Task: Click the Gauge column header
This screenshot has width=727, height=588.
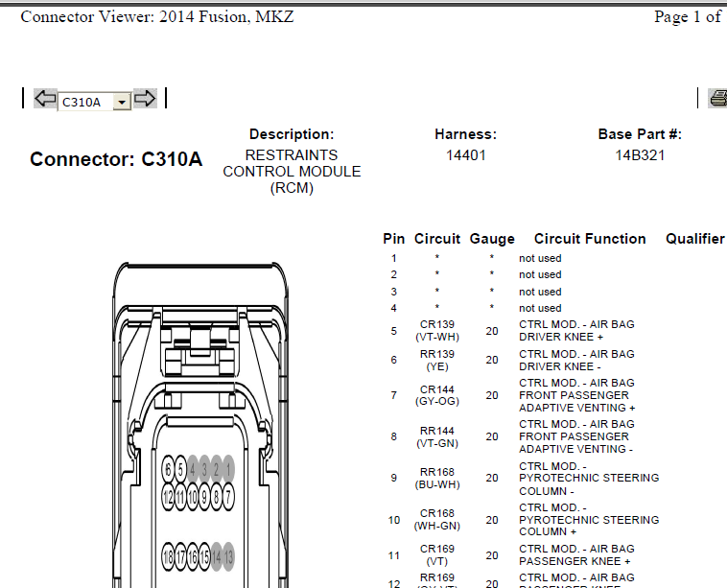Action: (492, 239)
